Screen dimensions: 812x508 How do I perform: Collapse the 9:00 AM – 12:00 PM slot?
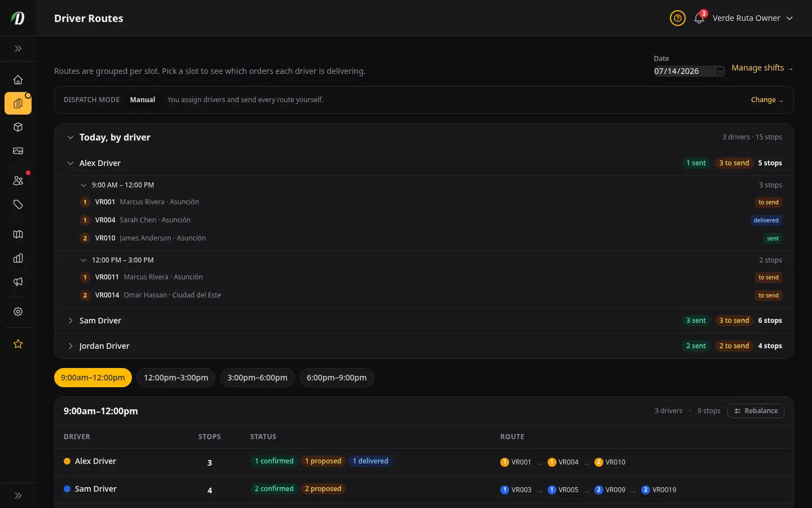pyautogui.click(x=83, y=185)
